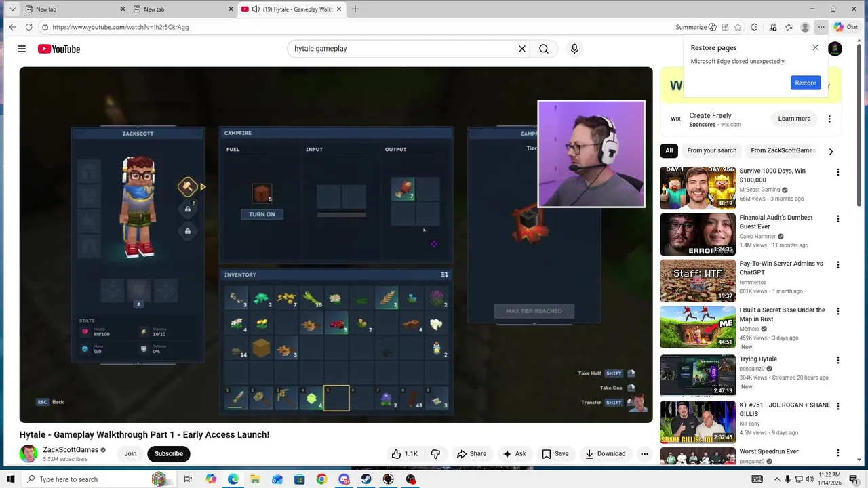Open ZackScottGames channel name link
Viewport: 868px width, 488px height.
[71, 450]
